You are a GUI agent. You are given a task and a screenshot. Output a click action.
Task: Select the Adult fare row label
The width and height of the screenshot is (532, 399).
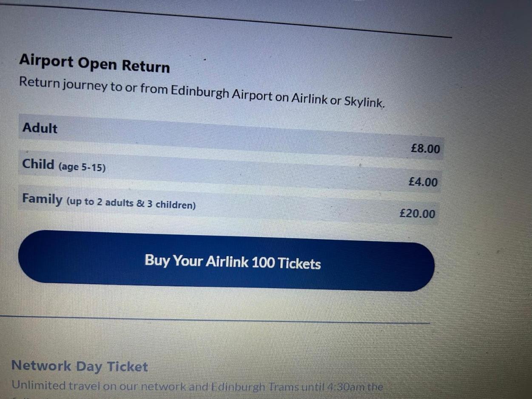pyautogui.click(x=40, y=128)
